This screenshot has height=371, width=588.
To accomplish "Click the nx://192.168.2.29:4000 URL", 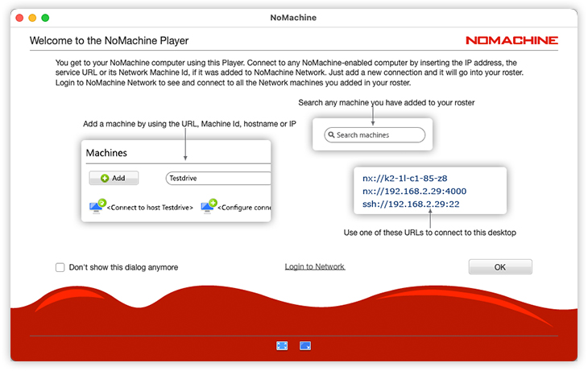I will [415, 192].
